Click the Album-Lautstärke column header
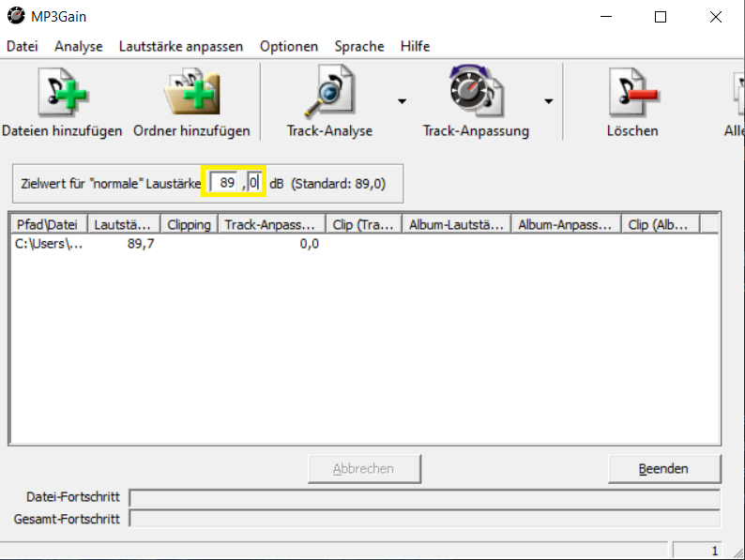 coord(456,224)
